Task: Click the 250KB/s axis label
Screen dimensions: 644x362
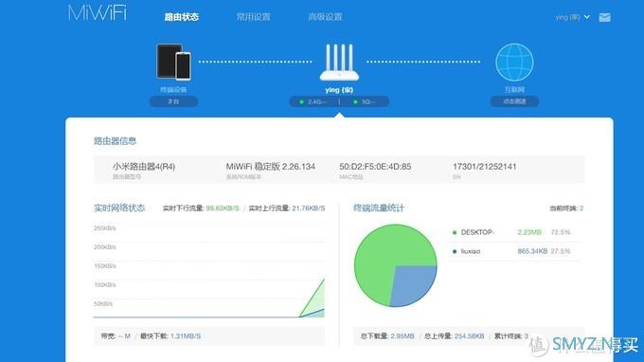Action: click(105, 228)
